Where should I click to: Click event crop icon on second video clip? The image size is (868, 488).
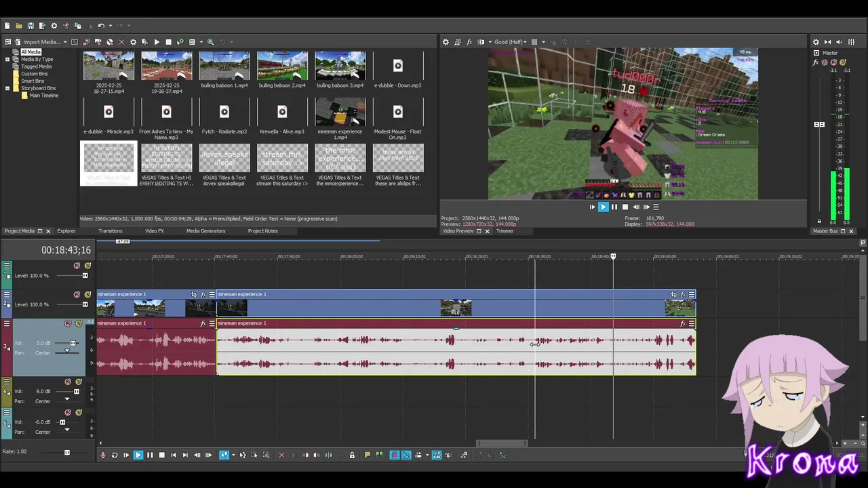(673, 295)
